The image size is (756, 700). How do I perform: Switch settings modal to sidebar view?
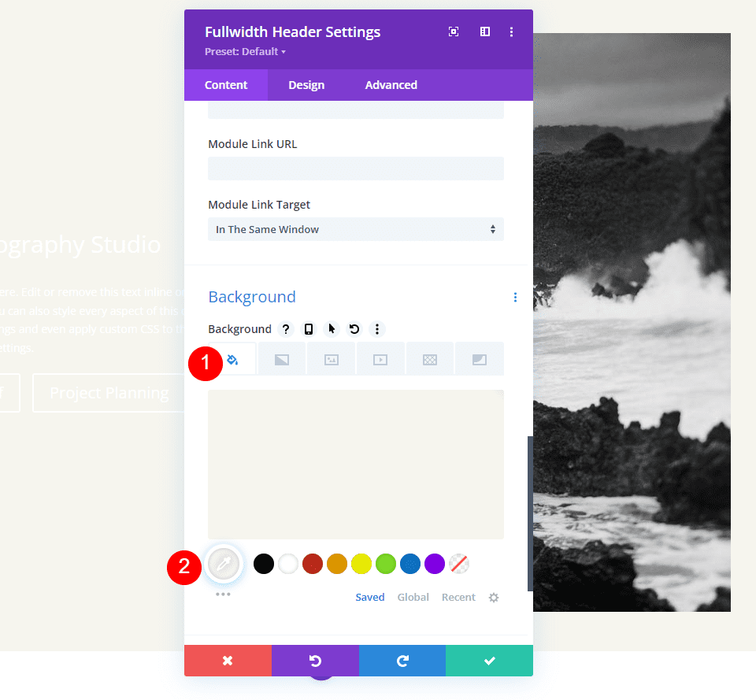point(484,31)
